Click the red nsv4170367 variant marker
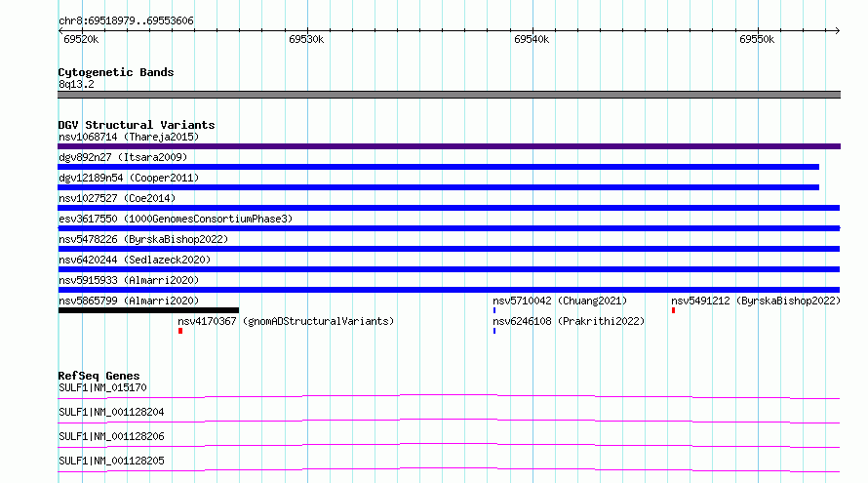 click(x=180, y=331)
